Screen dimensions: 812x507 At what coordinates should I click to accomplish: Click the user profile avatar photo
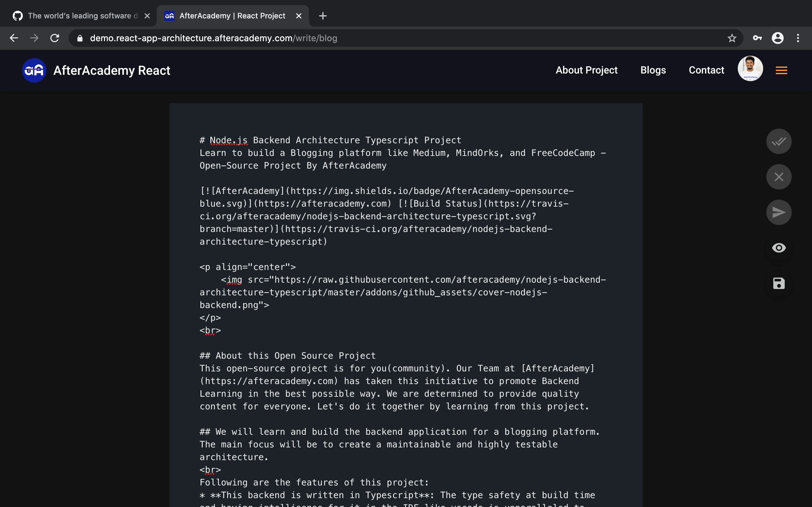(x=750, y=69)
